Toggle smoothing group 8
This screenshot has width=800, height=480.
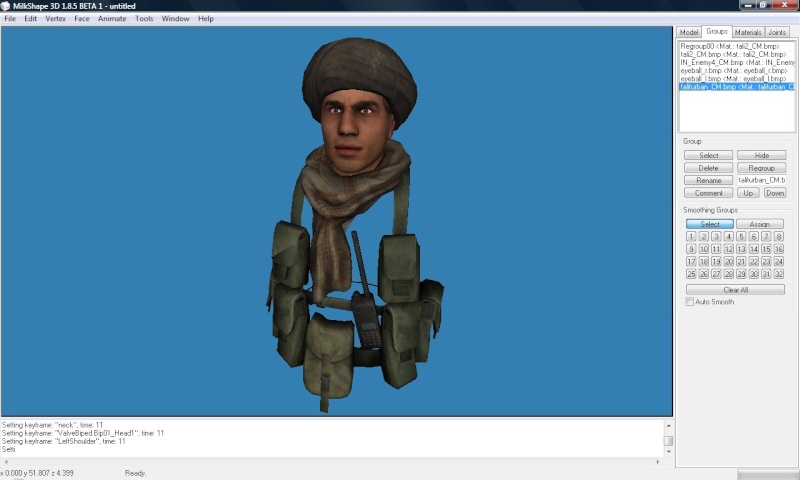pos(779,236)
